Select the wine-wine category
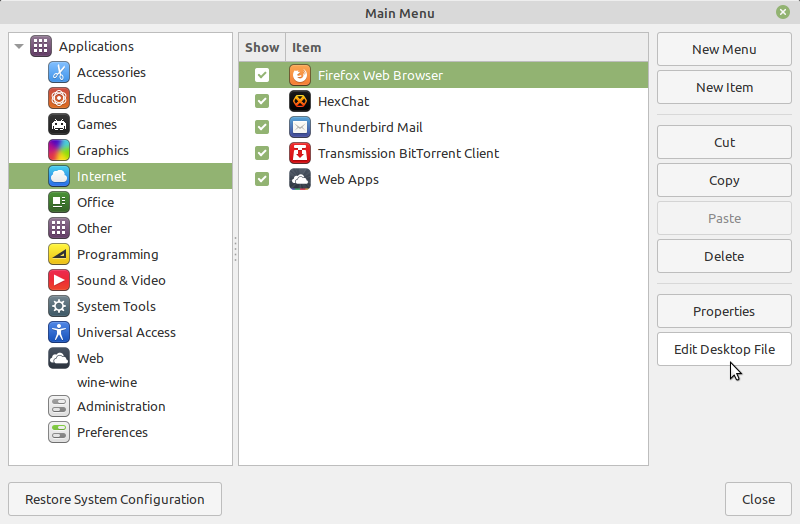The width and height of the screenshot is (800, 524). click(x=107, y=383)
